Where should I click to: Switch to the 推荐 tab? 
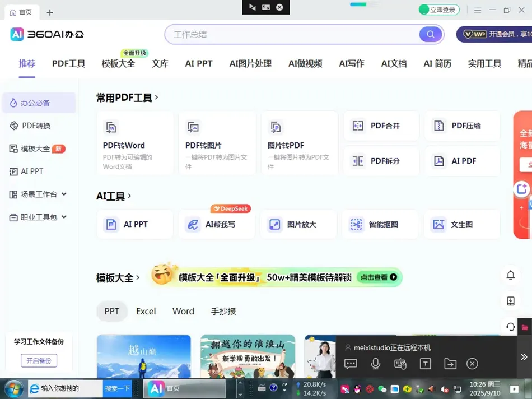point(27,63)
